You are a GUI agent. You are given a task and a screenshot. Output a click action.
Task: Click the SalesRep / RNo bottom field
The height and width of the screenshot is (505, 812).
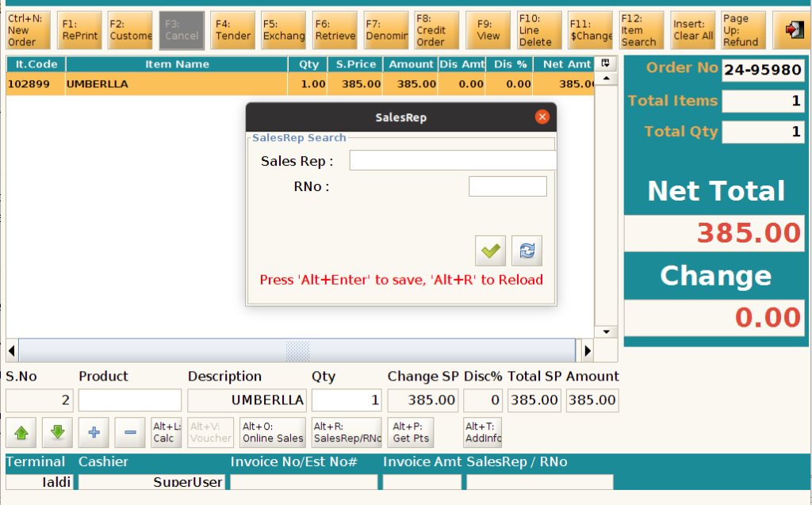[540, 482]
